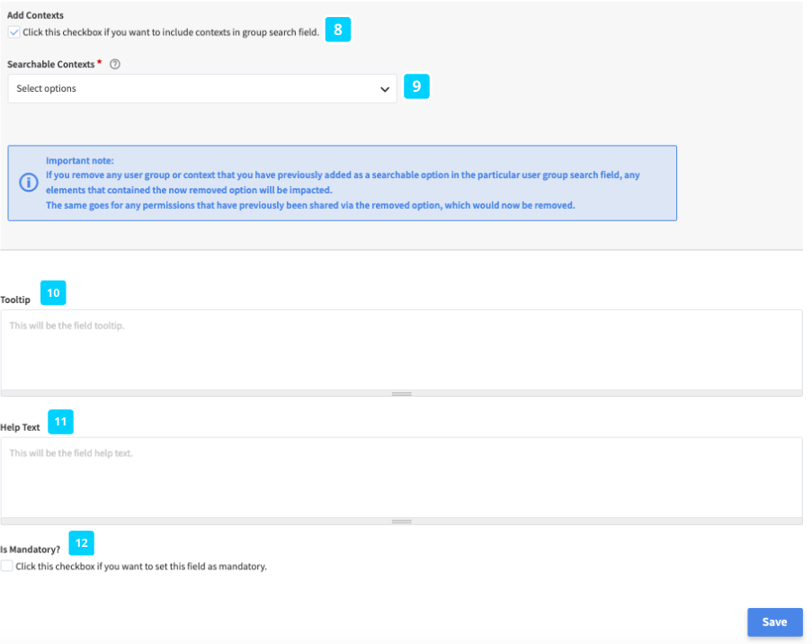This screenshot has width=812, height=644.
Task: Click the help icon beside Searchable Contexts
Action: pos(114,65)
